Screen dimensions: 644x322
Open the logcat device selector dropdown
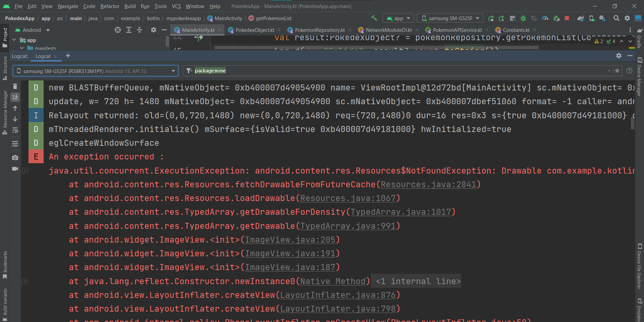coord(96,71)
